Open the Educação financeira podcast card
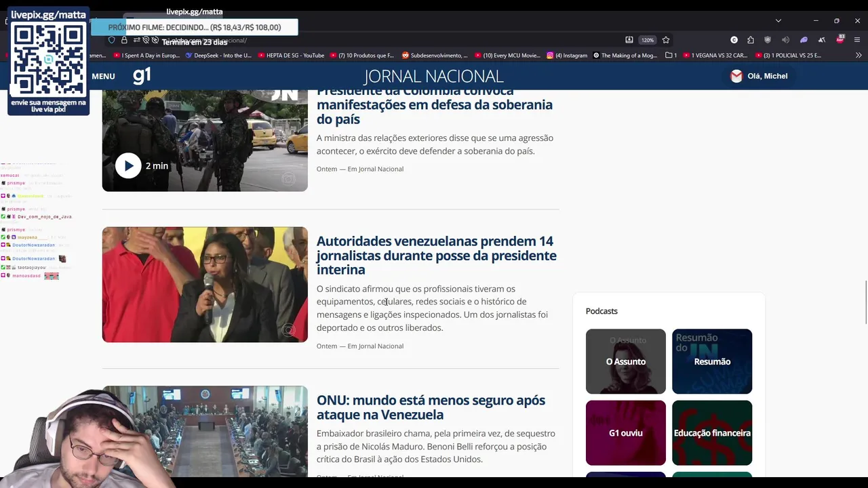This screenshot has height=488, width=868. pos(712,432)
